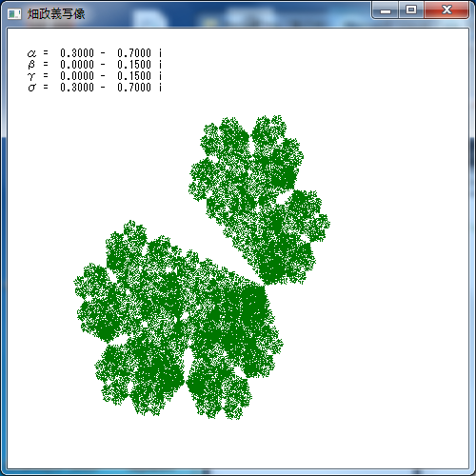Click the window title text 畑政義写像
This screenshot has width=476, height=476.
pos(56,13)
